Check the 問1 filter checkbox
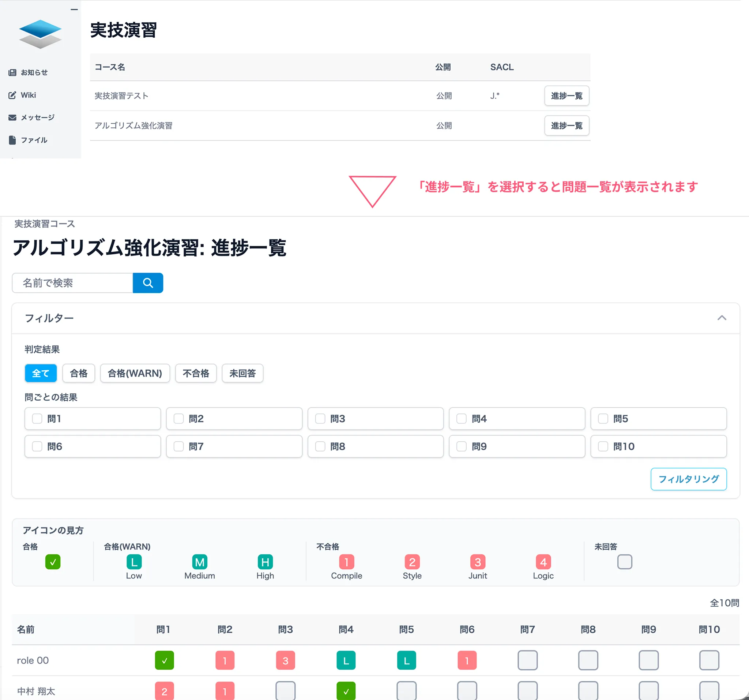The height and width of the screenshot is (700, 749). [x=37, y=418]
